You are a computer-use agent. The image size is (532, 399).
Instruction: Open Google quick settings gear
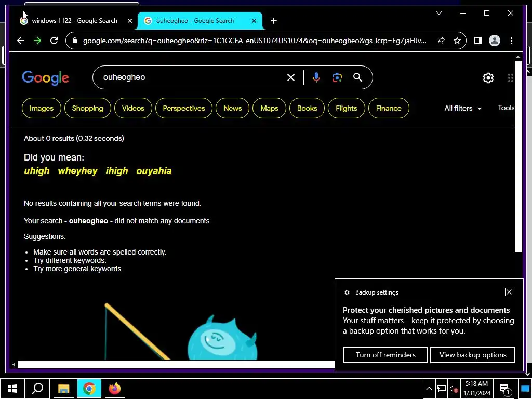click(488, 78)
